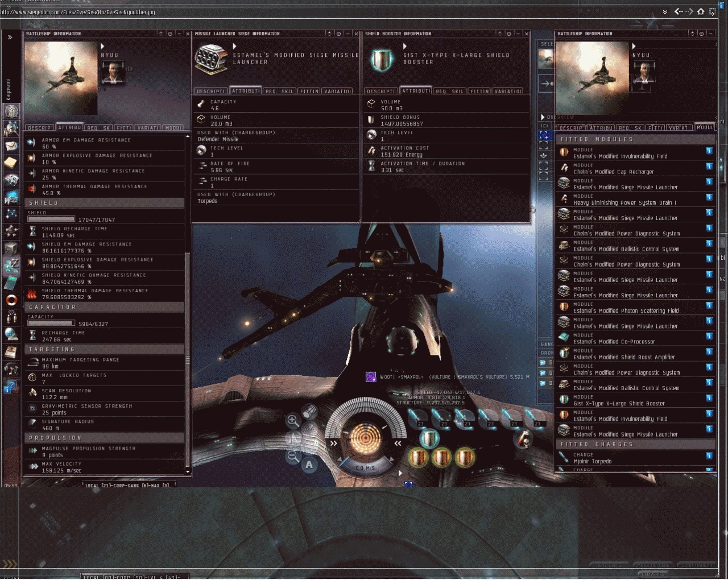This screenshot has width=728, height=580.
Task: Open the yellow notepad icon in sidebar
Action: pos(11,163)
